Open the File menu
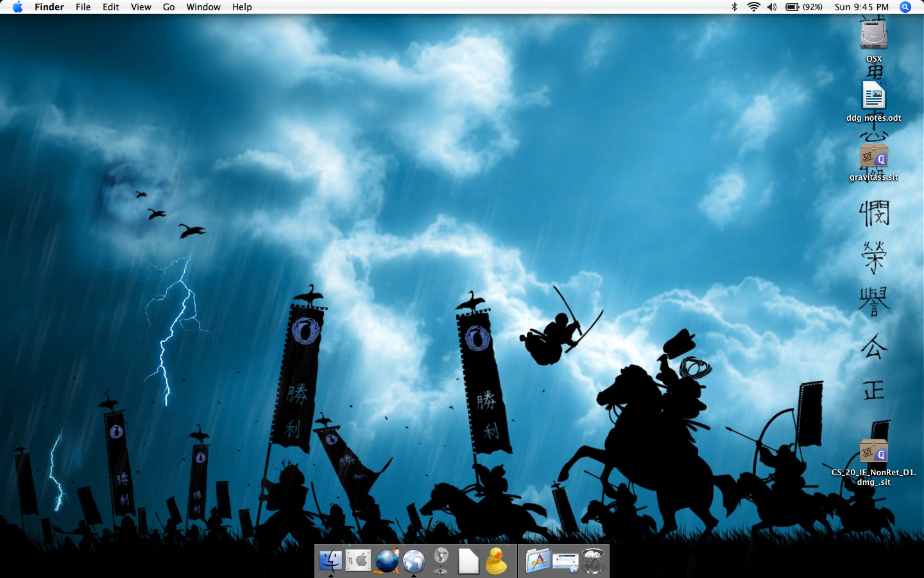924x578 pixels. [x=83, y=7]
